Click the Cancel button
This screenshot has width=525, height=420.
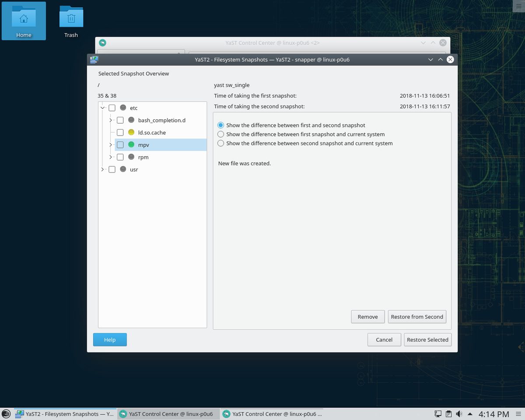coord(384,339)
